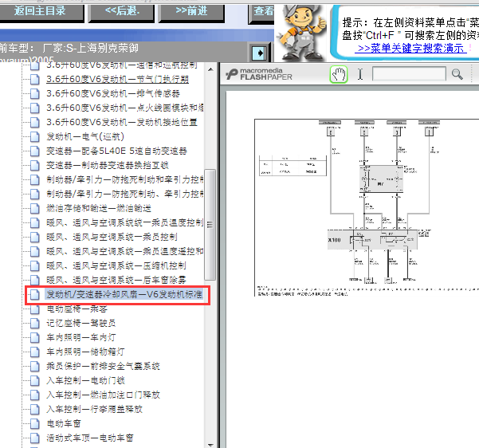Click document icon beside 暖风、通风与空调系统—乘员控制

(x=35, y=237)
